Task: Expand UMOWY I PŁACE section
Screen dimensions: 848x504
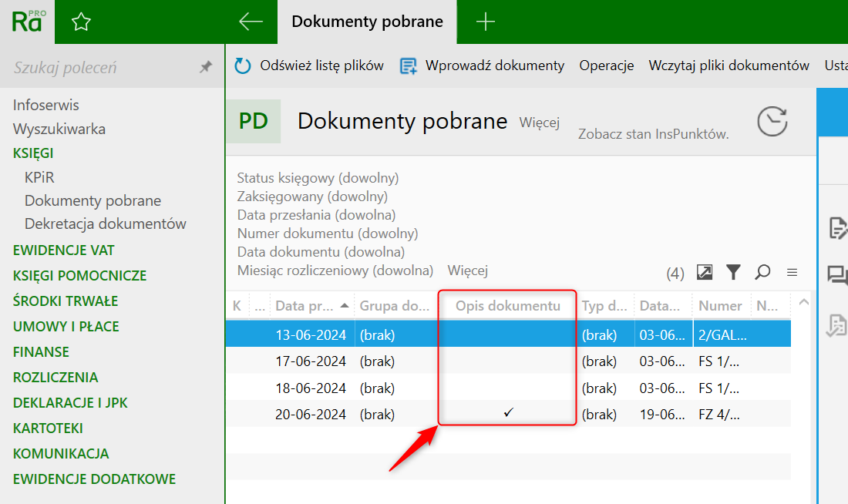Action: coord(66,327)
